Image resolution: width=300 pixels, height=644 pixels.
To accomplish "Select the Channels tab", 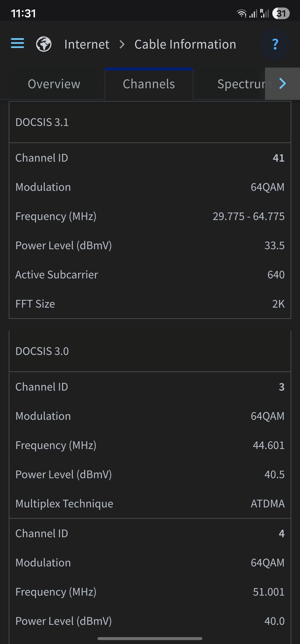I will [149, 84].
